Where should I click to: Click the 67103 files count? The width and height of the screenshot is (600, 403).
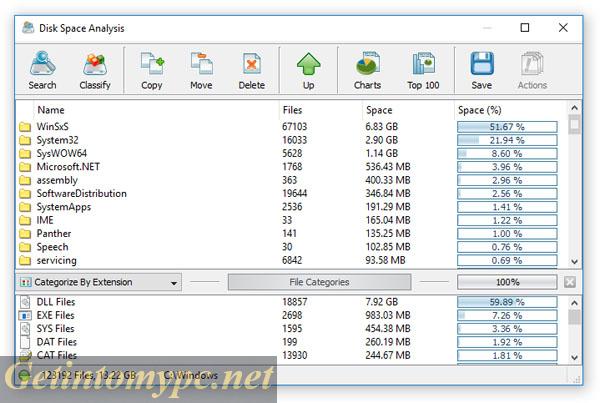pos(295,127)
